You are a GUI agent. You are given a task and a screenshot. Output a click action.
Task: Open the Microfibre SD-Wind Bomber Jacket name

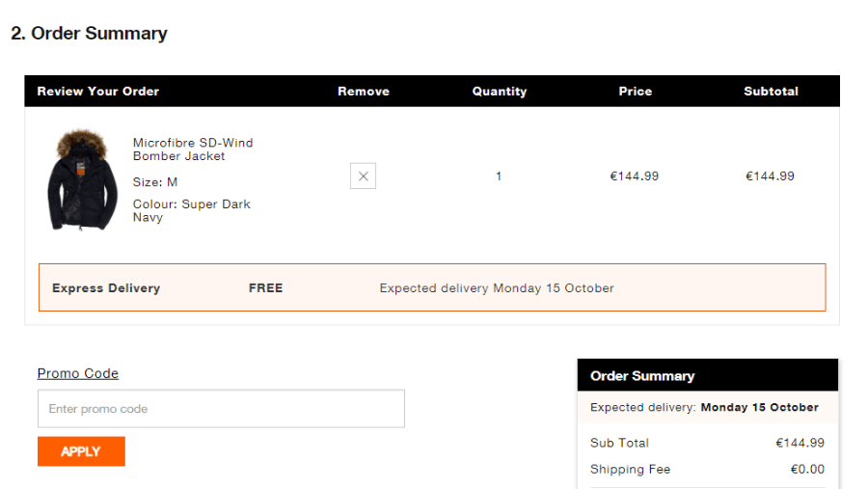[192, 149]
